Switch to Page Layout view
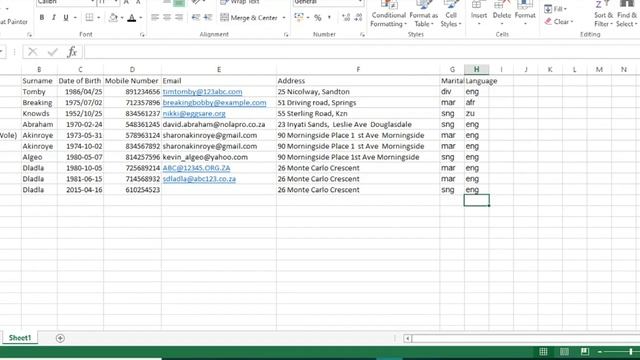The width and height of the screenshot is (640, 360). [x=564, y=352]
